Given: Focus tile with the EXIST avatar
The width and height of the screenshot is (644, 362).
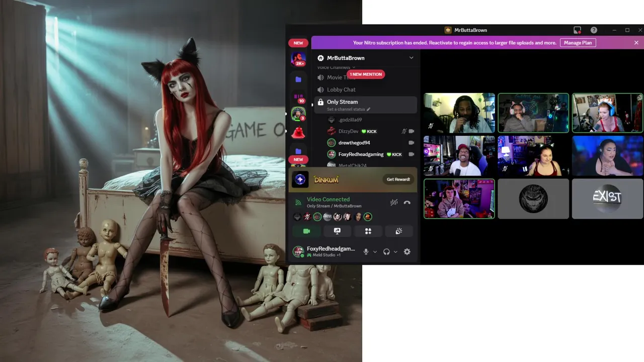Looking at the screenshot, I should pyautogui.click(x=607, y=199).
